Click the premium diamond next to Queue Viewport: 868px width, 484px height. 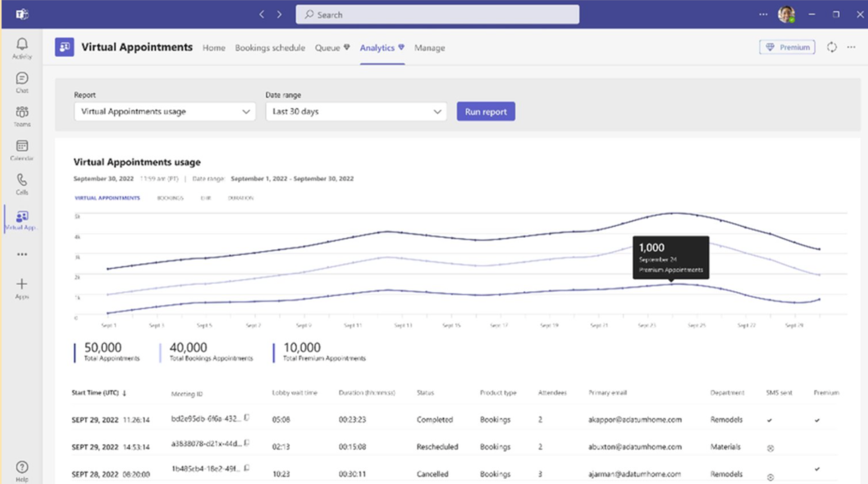click(347, 47)
